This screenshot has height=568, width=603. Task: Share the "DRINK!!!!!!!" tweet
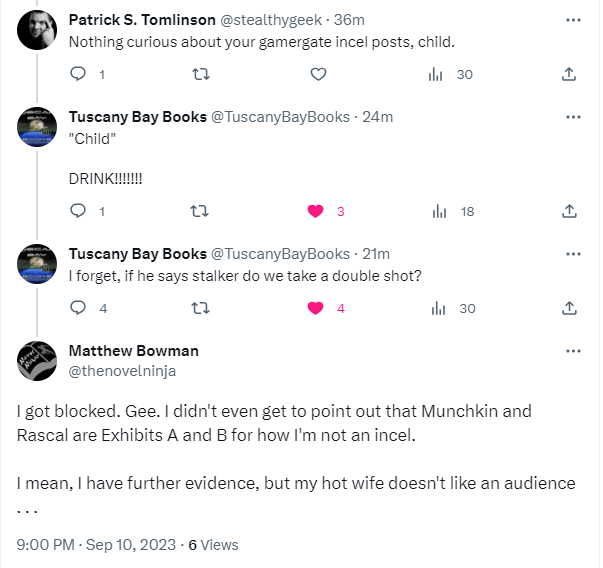point(569,211)
